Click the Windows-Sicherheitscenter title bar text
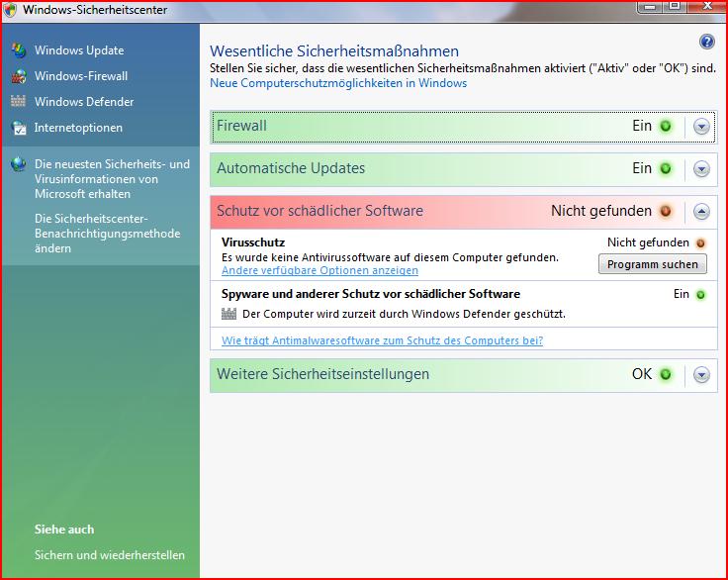This screenshot has height=580, width=728. (95, 10)
